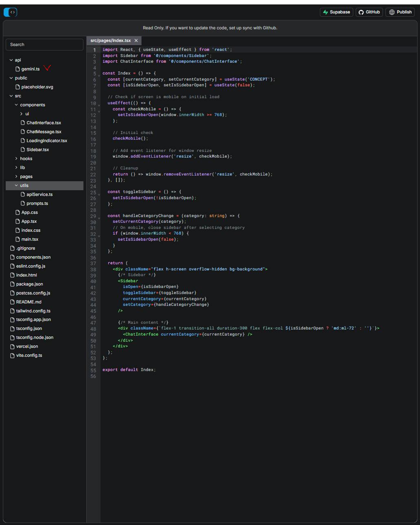
Task: Open tailwind.config.ts from file list
Action: coord(33,311)
